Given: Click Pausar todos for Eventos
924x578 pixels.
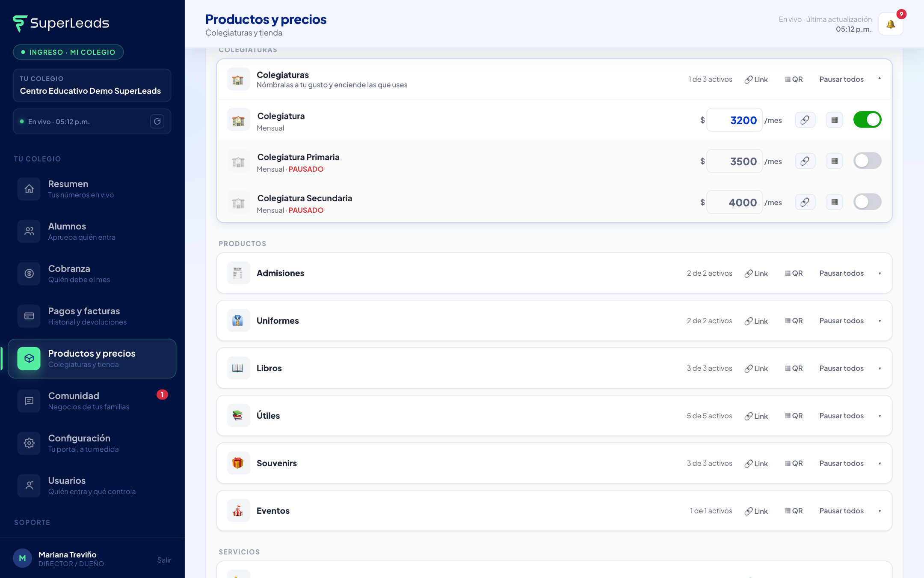Looking at the screenshot, I should click(x=841, y=511).
